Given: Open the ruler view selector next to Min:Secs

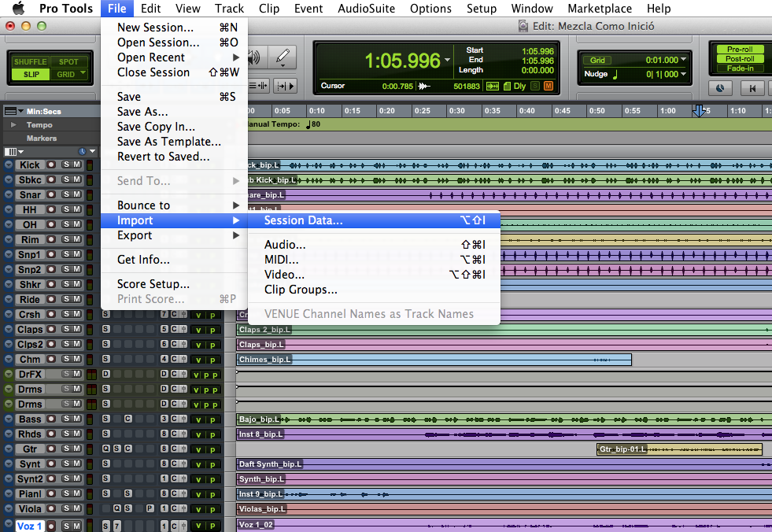Looking at the screenshot, I should pos(14,111).
